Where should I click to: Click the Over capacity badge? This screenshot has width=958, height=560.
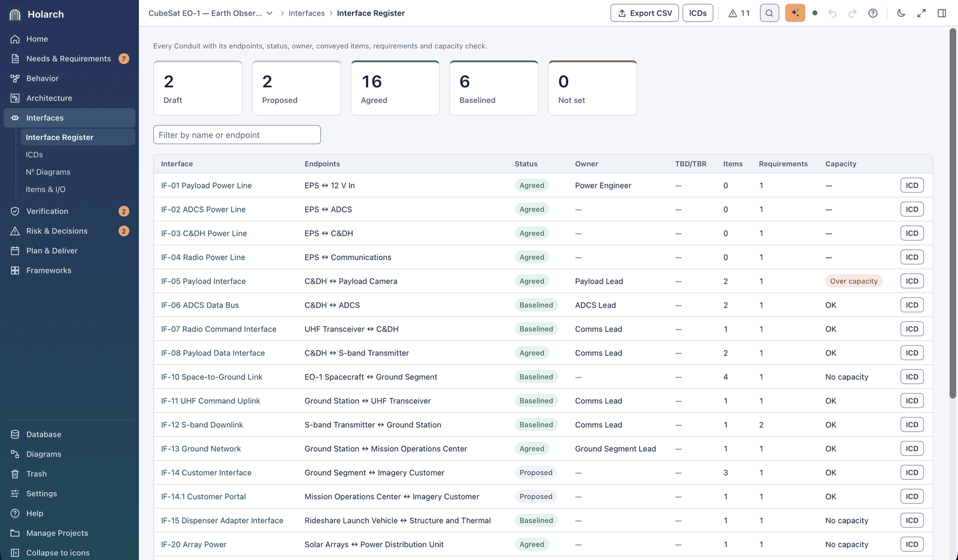[x=854, y=281]
